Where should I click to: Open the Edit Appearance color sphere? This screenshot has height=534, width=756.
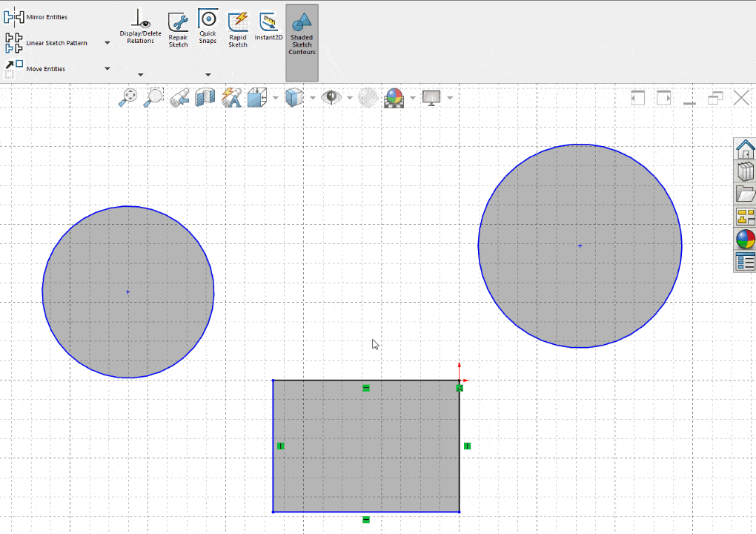[394, 97]
